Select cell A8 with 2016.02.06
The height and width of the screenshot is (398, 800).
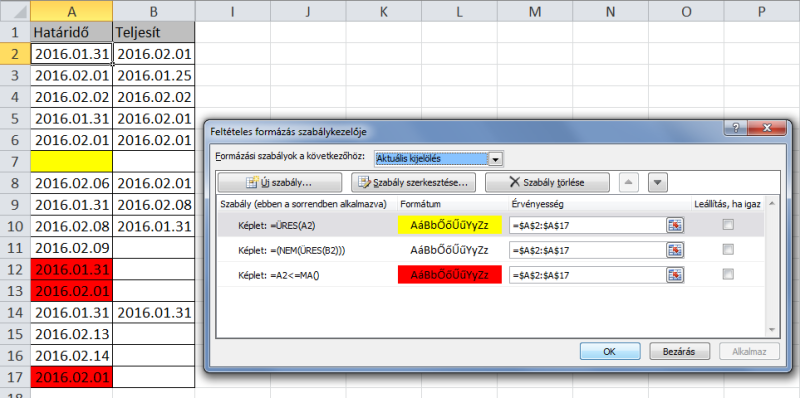[x=71, y=183]
